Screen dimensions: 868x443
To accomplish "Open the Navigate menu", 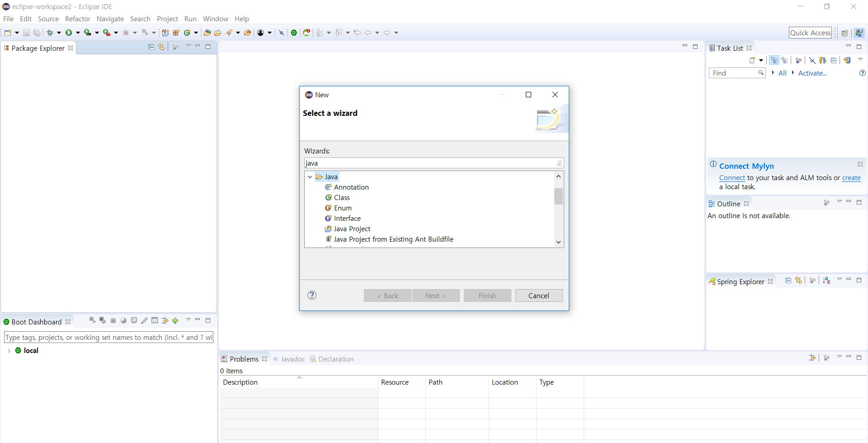I will (x=110, y=19).
